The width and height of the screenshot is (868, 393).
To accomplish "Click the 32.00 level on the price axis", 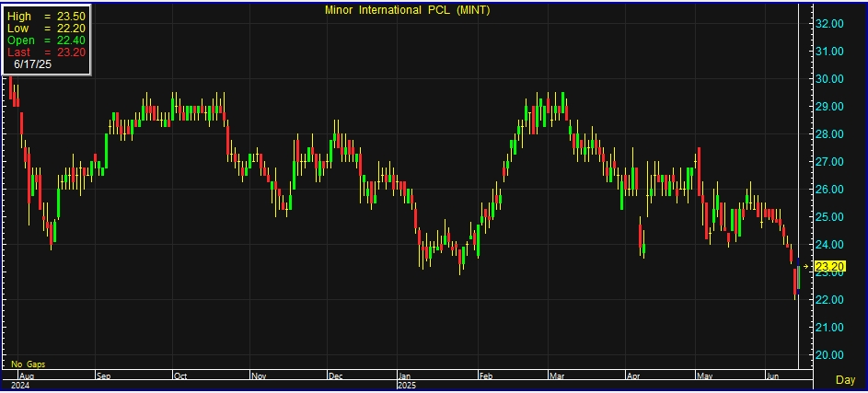I will click(x=831, y=24).
